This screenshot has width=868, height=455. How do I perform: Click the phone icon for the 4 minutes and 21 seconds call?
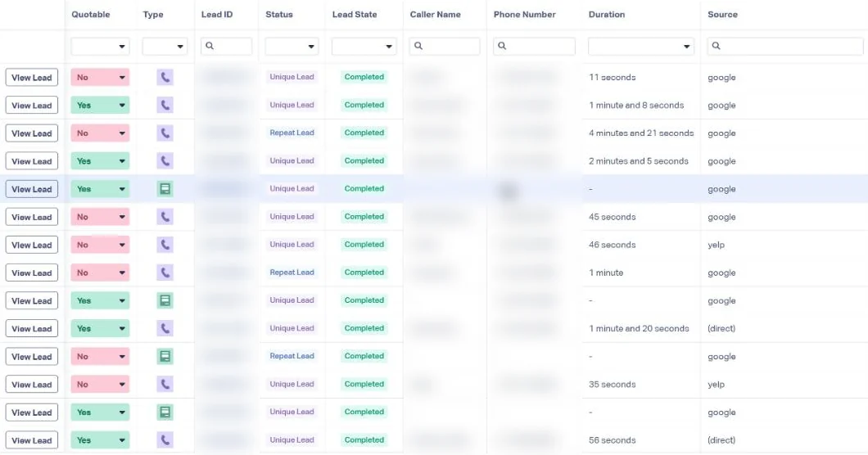(165, 133)
